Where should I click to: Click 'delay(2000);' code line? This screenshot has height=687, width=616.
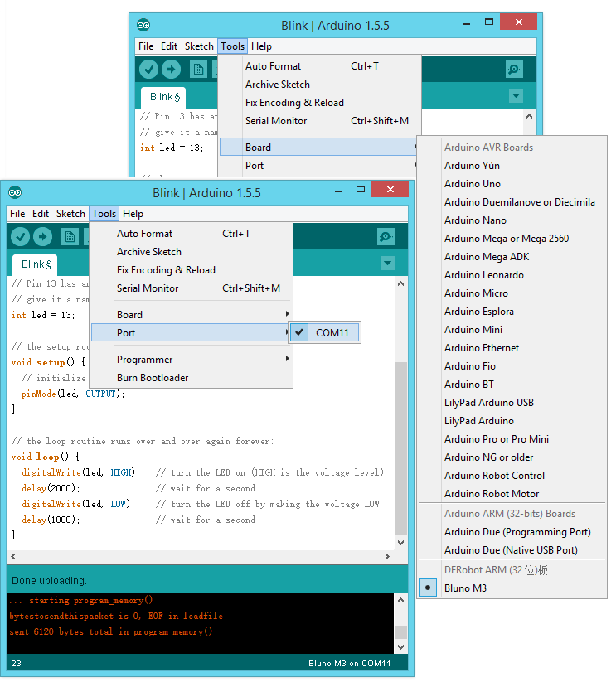click(x=51, y=488)
